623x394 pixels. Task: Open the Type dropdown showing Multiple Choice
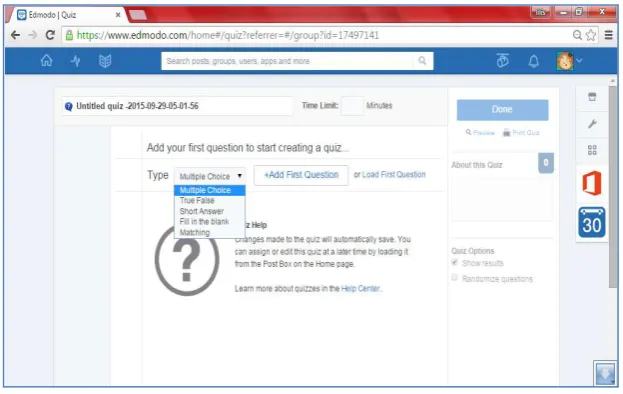point(210,176)
